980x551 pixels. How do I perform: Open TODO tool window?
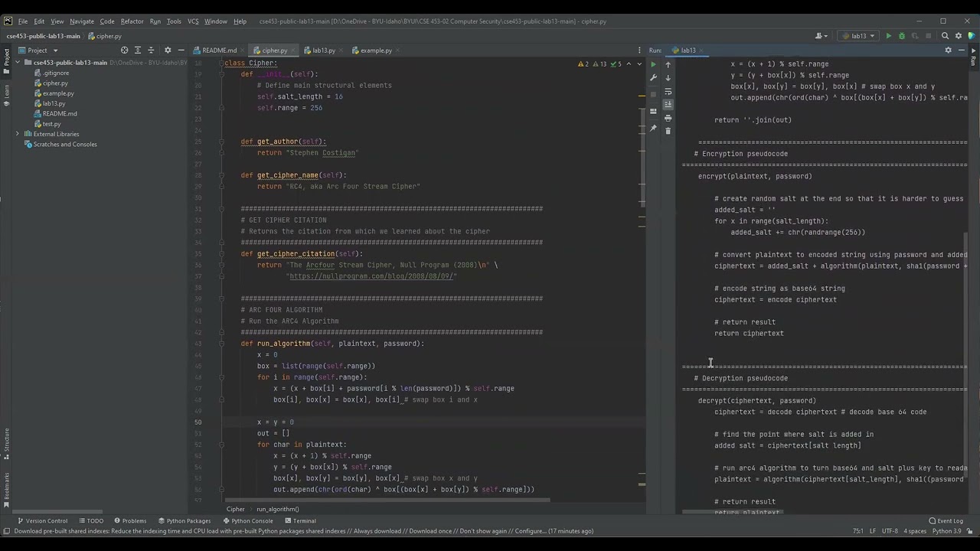pyautogui.click(x=90, y=520)
